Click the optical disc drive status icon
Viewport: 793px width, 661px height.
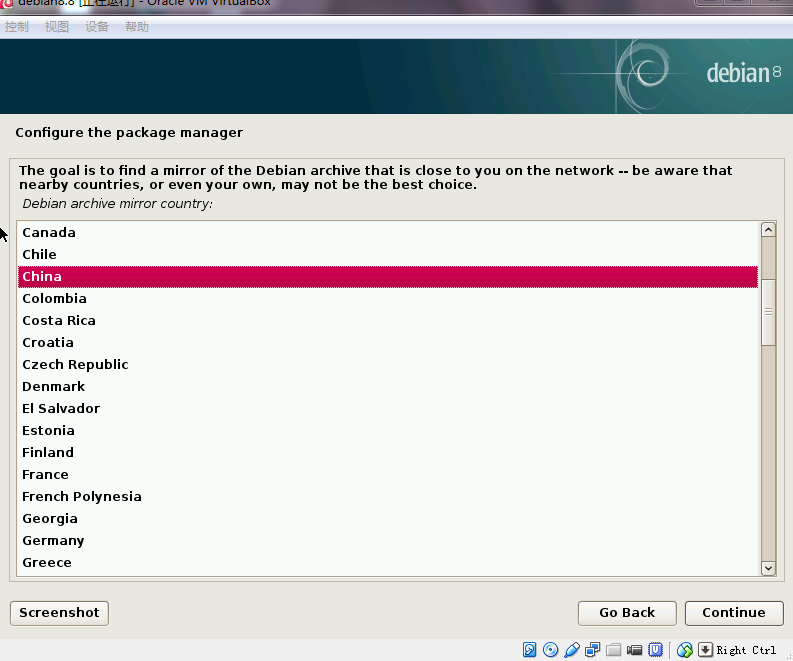[550, 650]
